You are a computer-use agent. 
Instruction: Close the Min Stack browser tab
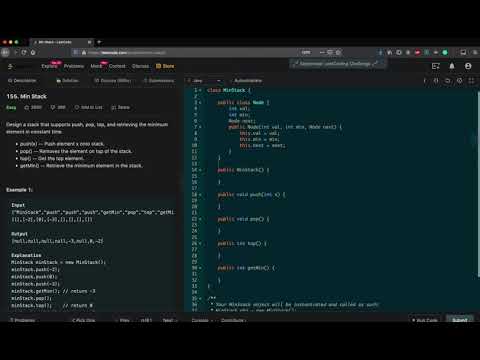89,42
